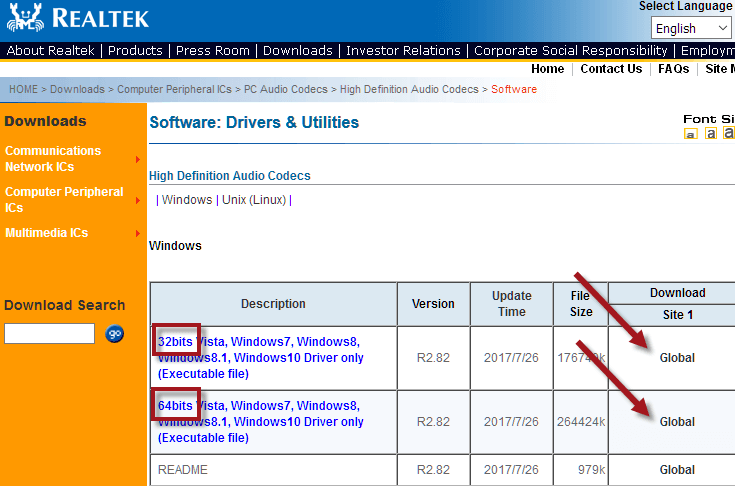Open FAQs page
The width and height of the screenshot is (735, 486).
coord(674,69)
